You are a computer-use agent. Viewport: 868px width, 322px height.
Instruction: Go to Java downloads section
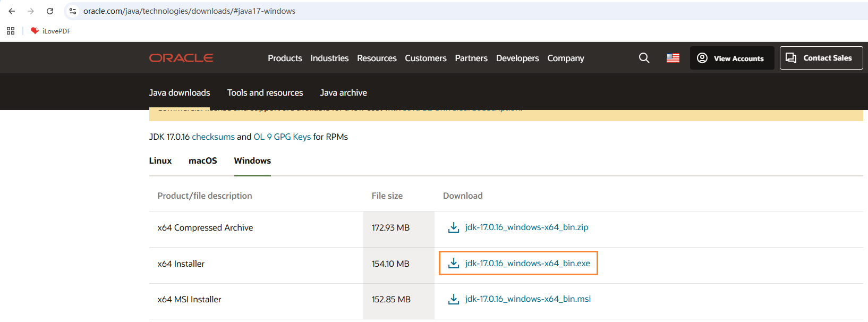coord(180,92)
